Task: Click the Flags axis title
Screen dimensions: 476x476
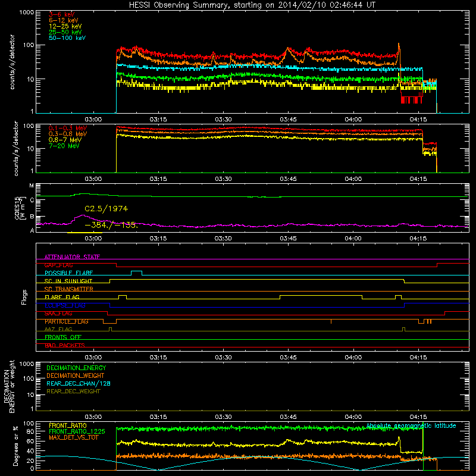Action: pyautogui.click(x=24, y=297)
